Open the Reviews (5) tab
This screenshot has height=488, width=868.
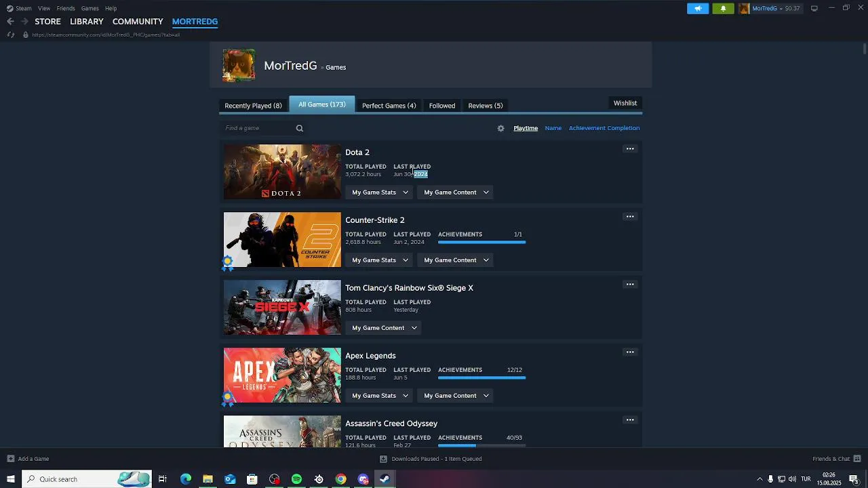[x=486, y=106]
